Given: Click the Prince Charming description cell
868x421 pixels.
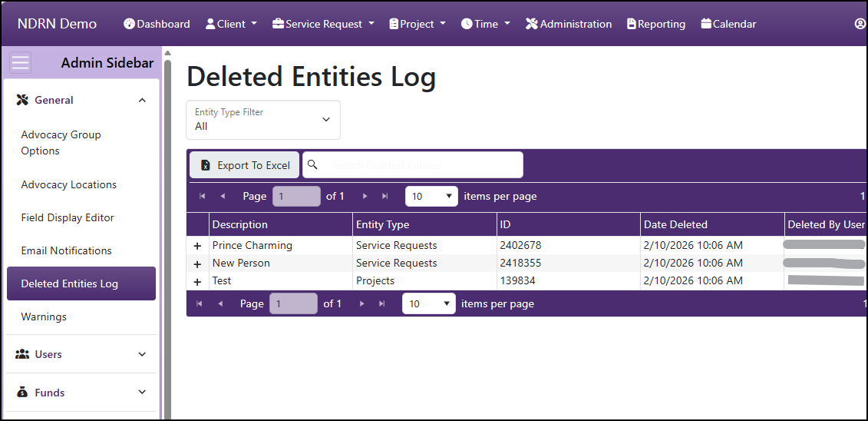Looking at the screenshot, I should [x=281, y=245].
